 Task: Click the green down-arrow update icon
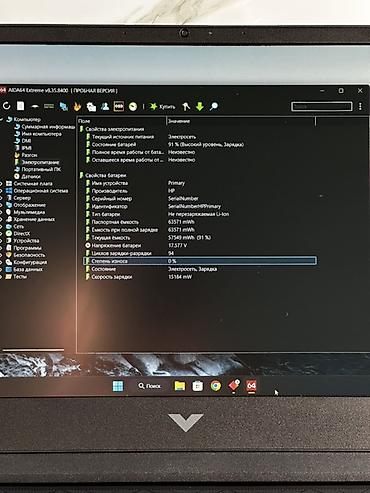[200, 107]
